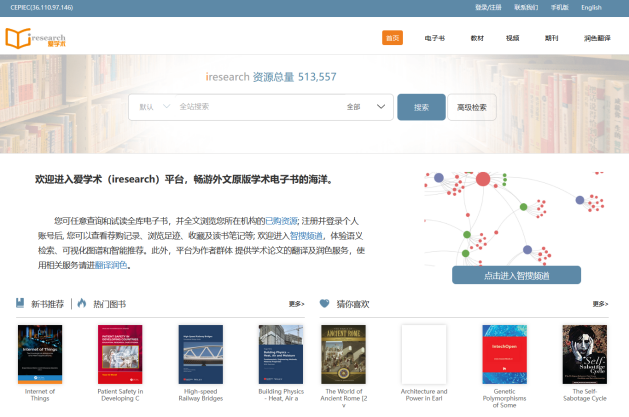Click the resource count 513,557

[317, 77]
